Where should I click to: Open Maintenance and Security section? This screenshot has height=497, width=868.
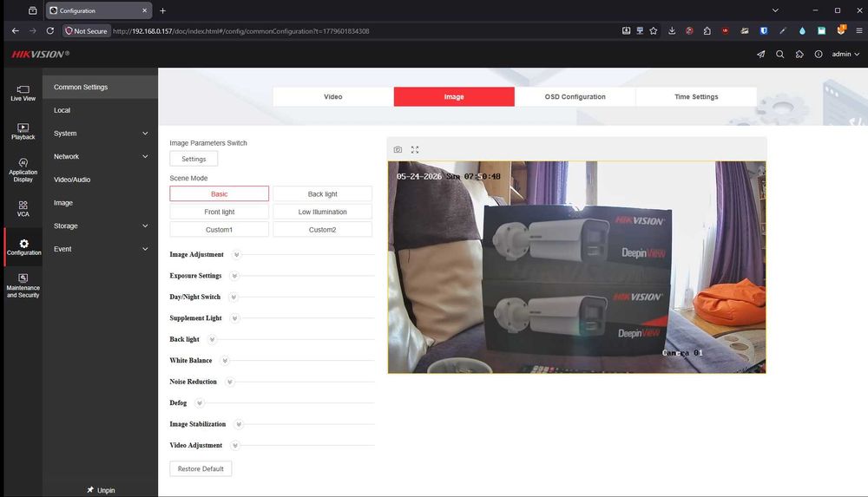23,285
